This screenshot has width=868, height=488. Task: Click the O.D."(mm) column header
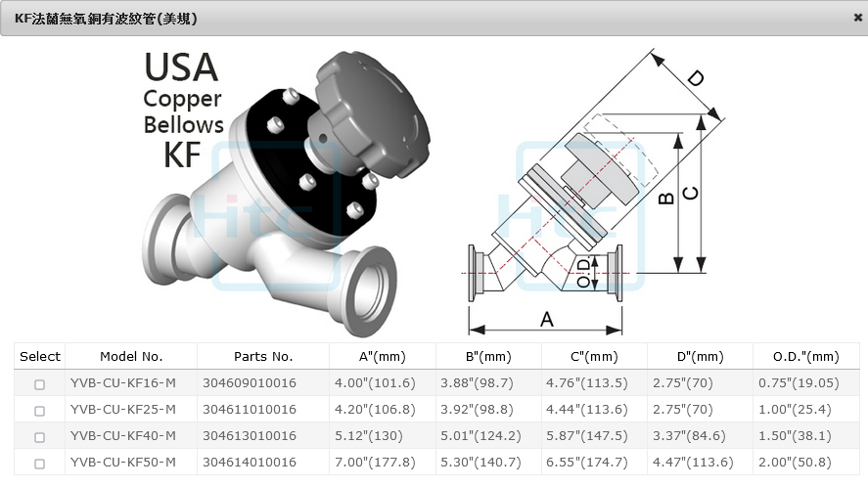pos(798,357)
